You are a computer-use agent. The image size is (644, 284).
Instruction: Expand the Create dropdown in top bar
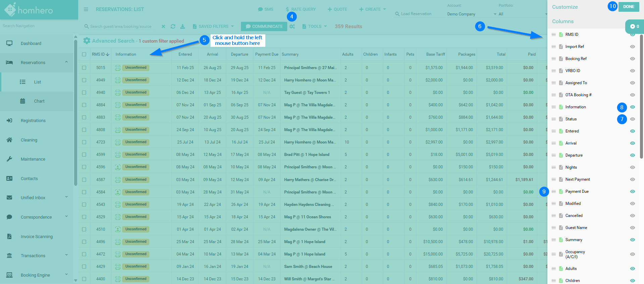[373, 9]
